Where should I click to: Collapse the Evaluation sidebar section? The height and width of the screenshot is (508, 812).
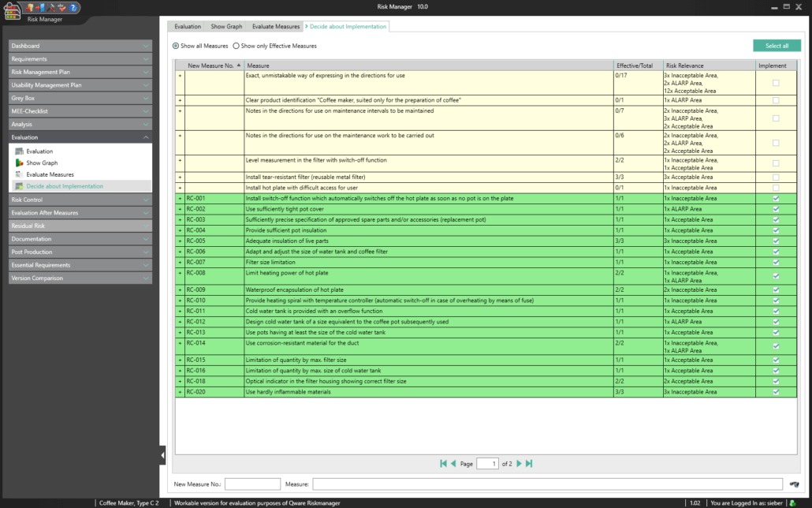[80, 137]
